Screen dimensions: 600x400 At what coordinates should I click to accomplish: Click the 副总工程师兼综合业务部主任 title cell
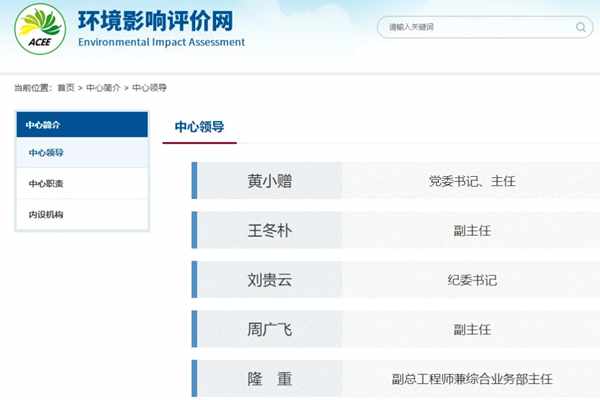pos(471,379)
